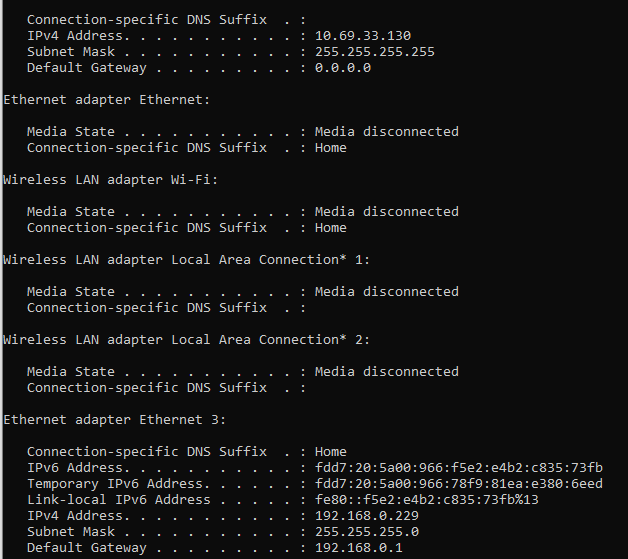Click the IPv4 address 10.69.33.130
This screenshot has width=628, height=559.
[x=362, y=36]
